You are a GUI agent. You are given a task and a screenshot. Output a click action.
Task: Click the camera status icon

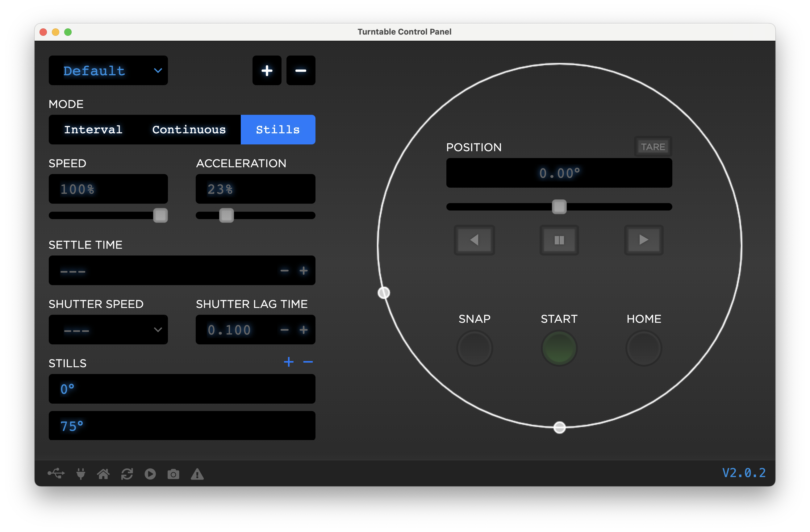[x=173, y=474]
